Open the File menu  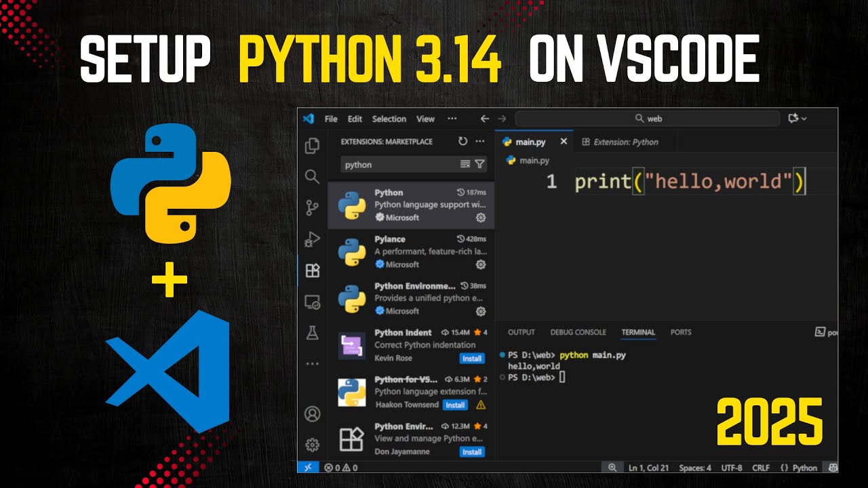click(331, 119)
